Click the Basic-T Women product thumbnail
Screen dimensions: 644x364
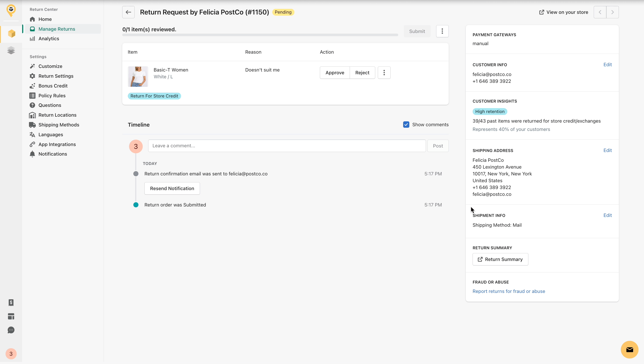pyautogui.click(x=138, y=76)
